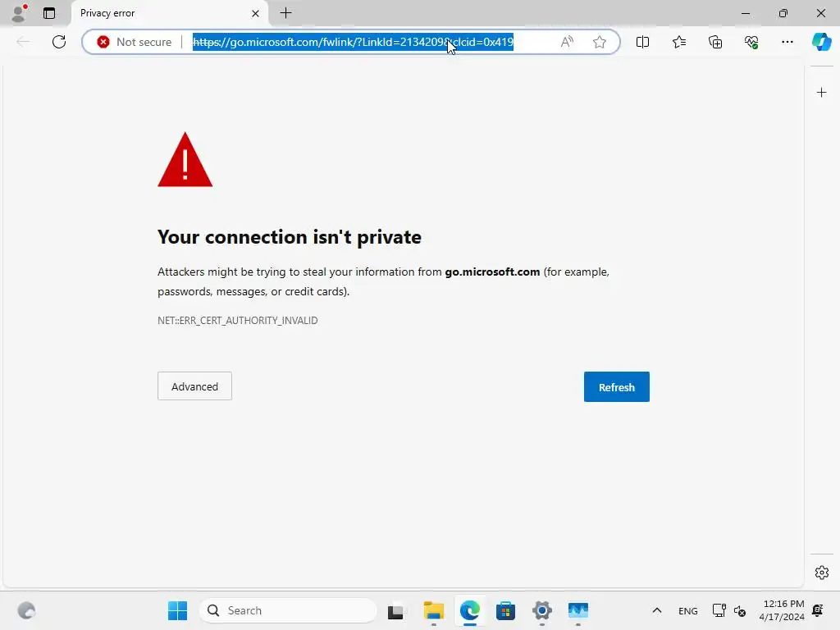The image size is (840, 630).
Task: Open the tab actions menu icon
Action: pos(49,13)
